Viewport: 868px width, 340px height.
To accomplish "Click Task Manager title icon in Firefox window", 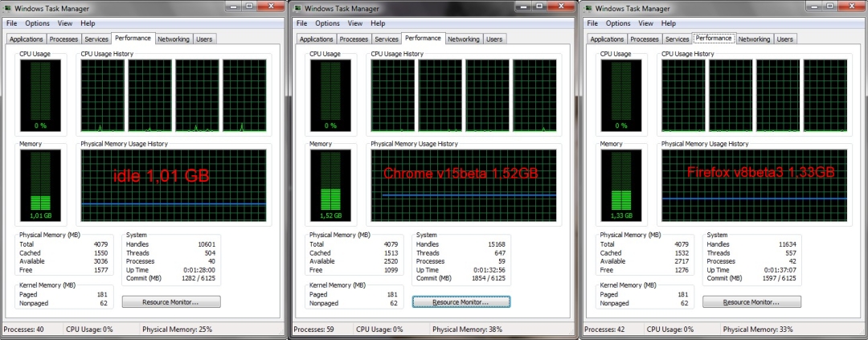I will pos(588,8).
